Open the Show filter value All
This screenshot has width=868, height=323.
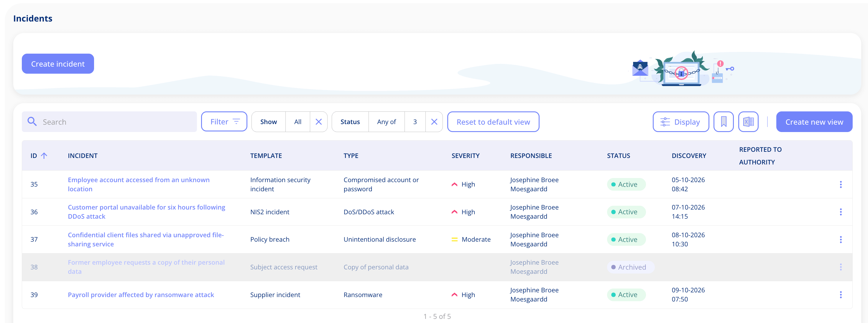tap(297, 122)
